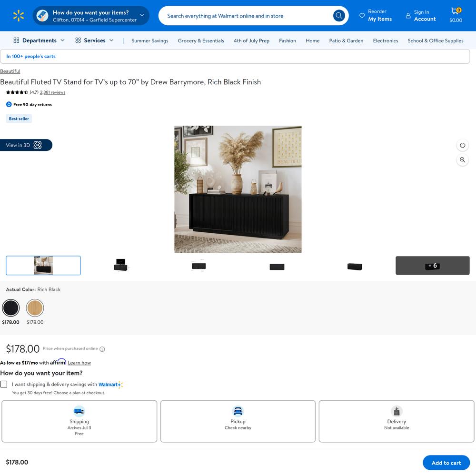Expand the 'How do you want your items' chevron
Image resolution: width=476 pixels, height=476 pixels.
click(142, 16)
